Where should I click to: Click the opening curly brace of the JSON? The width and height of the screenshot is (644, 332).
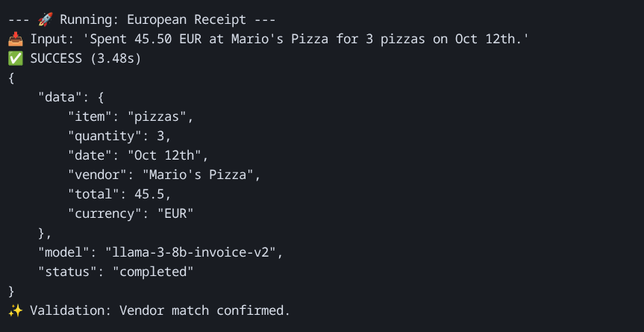point(11,77)
